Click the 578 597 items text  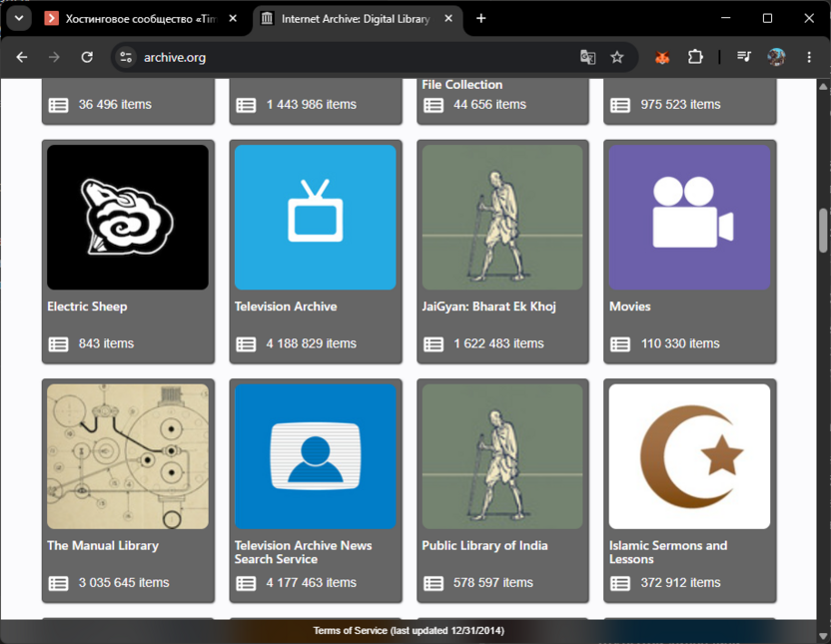[x=492, y=582]
